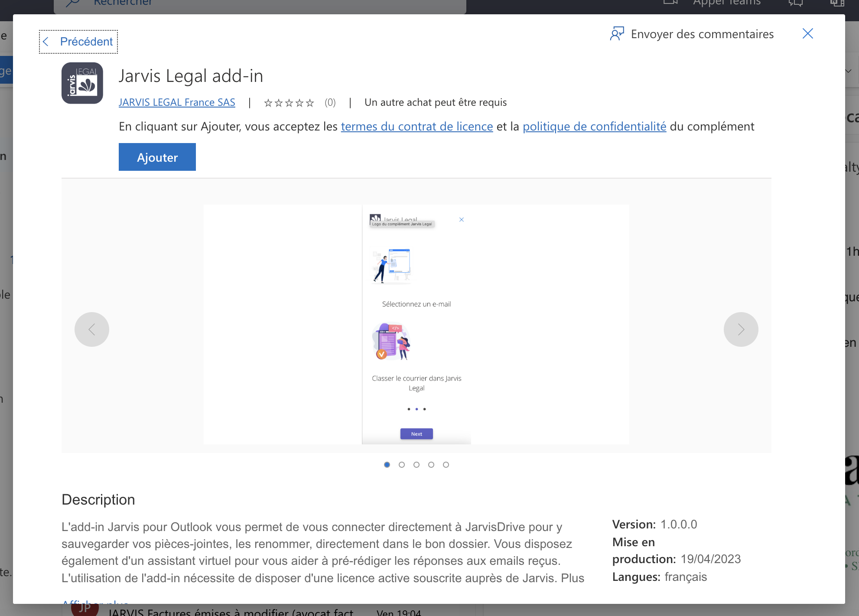Click the add-in preview screenshot

tap(416, 324)
